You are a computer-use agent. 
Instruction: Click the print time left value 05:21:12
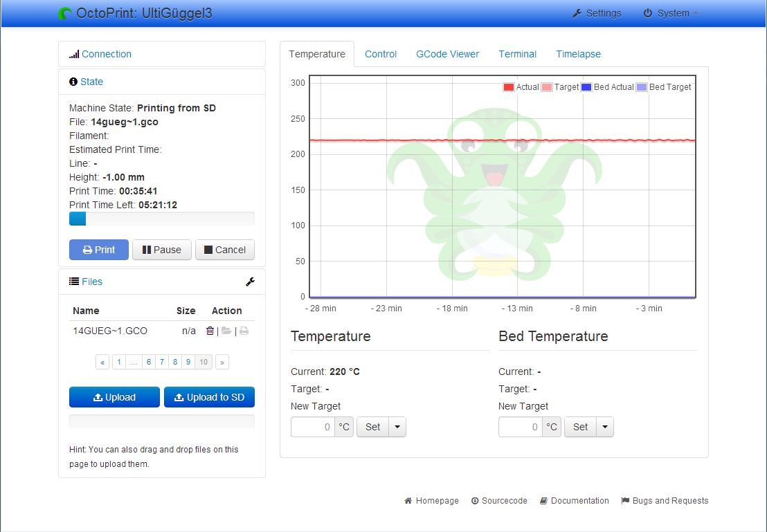click(158, 205)
